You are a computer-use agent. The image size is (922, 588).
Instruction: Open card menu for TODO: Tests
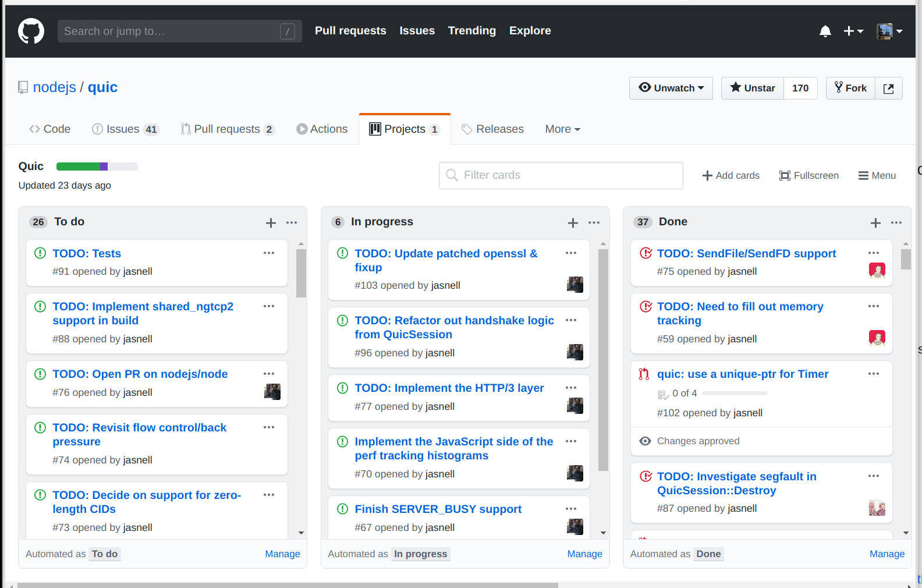click(x=269, y=253)
